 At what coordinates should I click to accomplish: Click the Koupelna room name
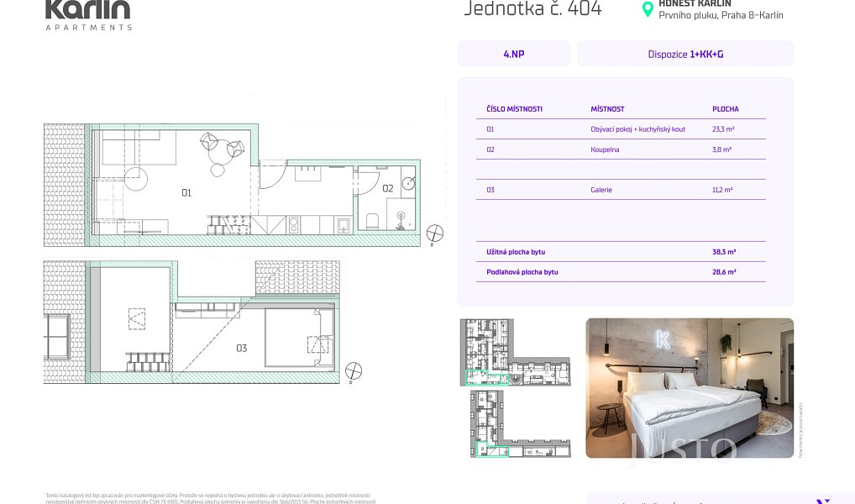pyautogui.click(x=605, y=150)
